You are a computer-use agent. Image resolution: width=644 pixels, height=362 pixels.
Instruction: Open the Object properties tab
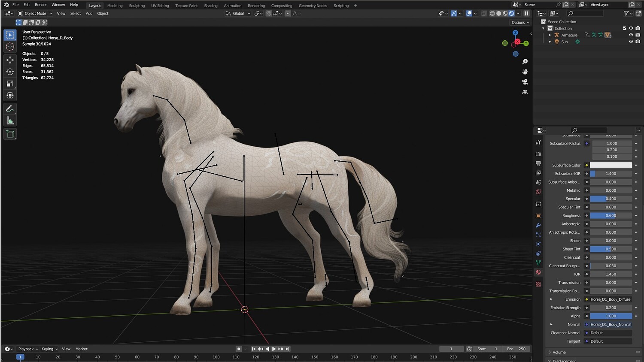pos(538,216)
